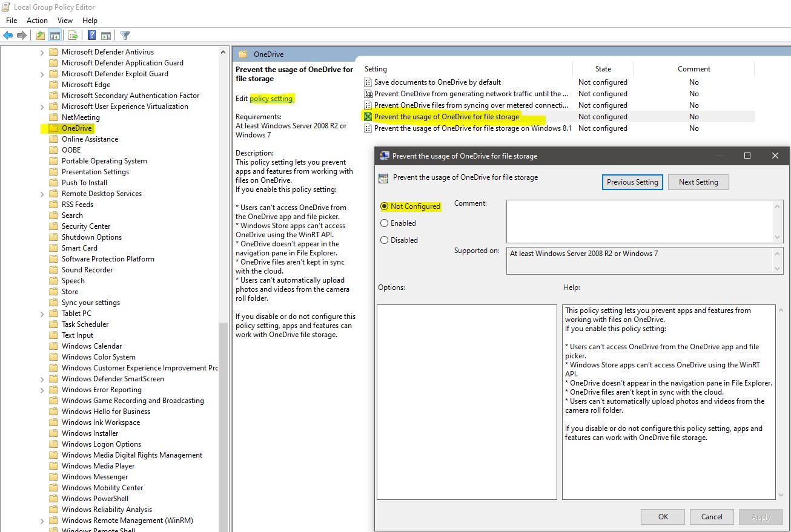Image resolution: width=791 pixels, height=532 pixels.
Task: Open the Action menu
Action: pos(38,21)
